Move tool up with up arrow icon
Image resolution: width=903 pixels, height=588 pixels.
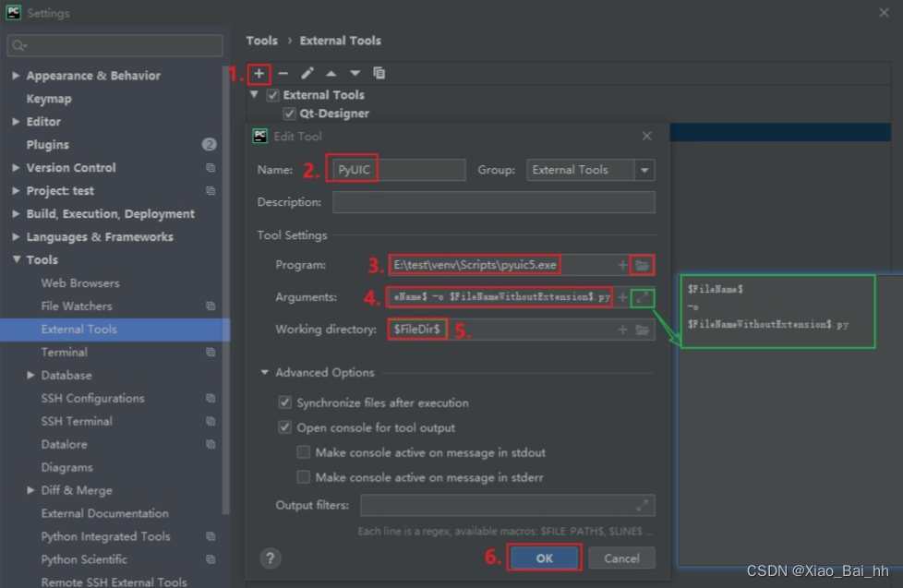click(x=331, y=74)
